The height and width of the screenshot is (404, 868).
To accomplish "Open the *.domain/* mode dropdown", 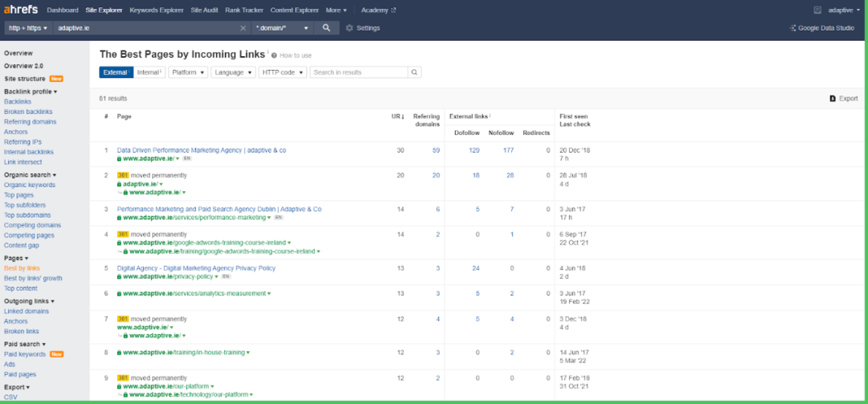I will pos(281,28).
